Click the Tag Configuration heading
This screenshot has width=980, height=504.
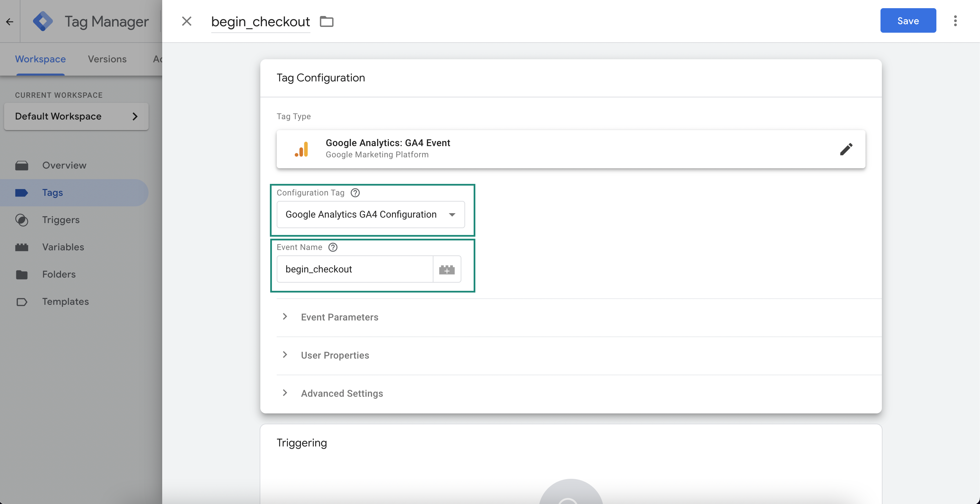pyautogui.click(x=321, y=78)
